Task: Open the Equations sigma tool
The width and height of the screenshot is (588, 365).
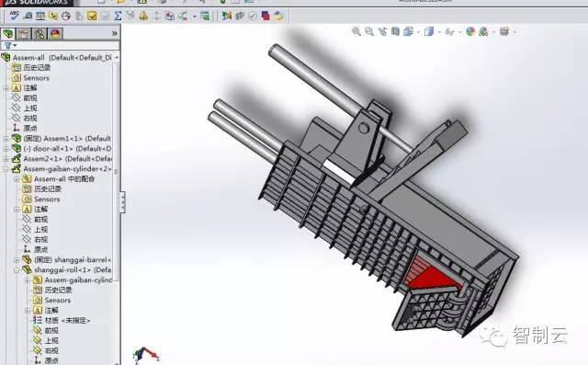Action: pos(119,16)
